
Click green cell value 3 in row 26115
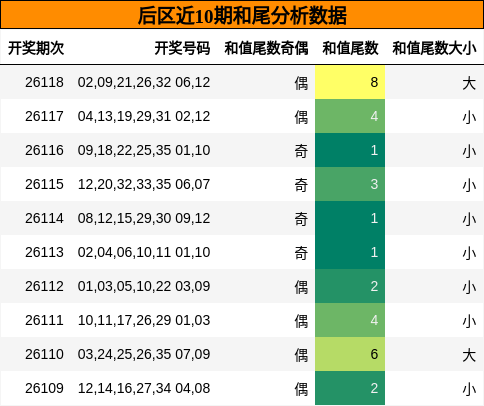pos(350,184)
